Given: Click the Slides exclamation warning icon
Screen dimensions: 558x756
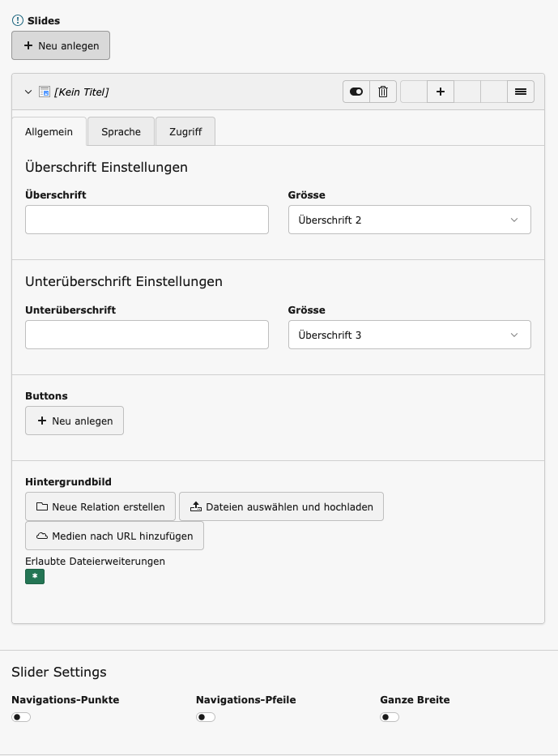Looking at the screenshot, I should [18, 20].
